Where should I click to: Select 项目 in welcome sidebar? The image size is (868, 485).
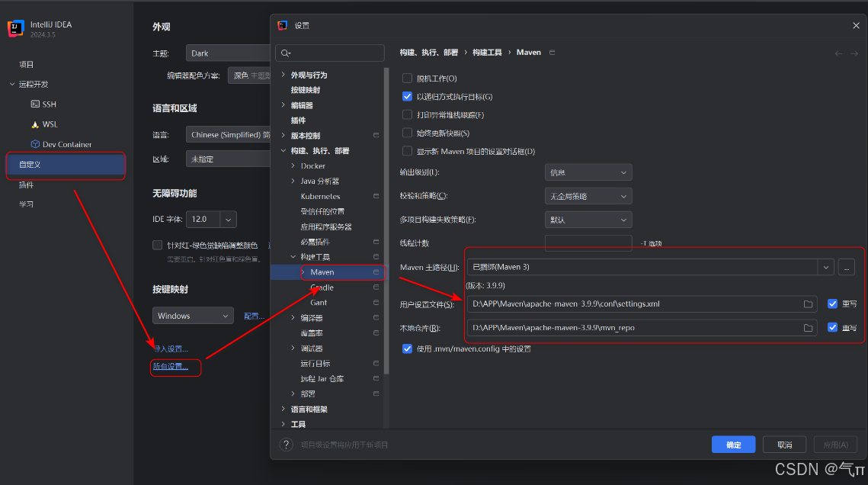click(x=27, y=64)
